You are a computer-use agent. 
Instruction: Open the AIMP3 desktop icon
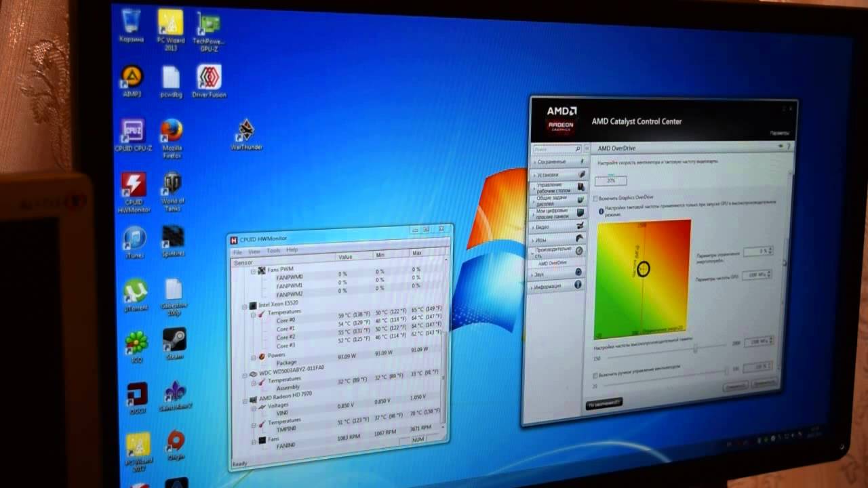coord(132,81)
